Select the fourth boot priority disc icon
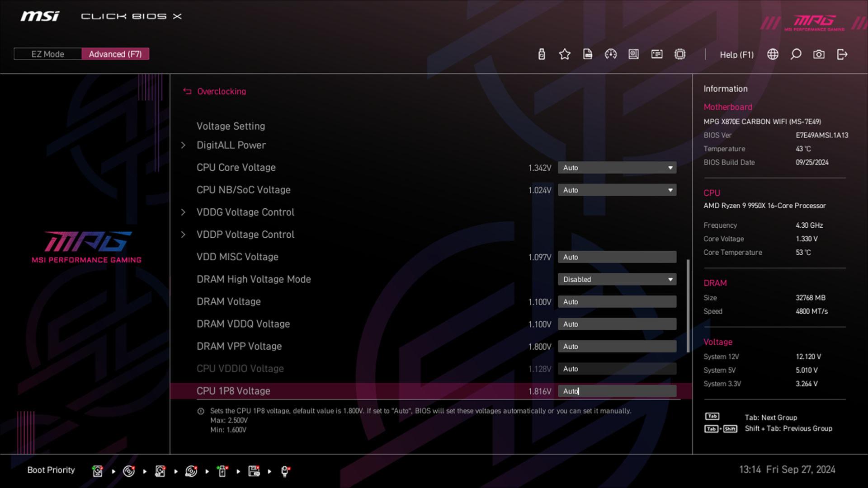Screen dimensions: 868x488 191,471
